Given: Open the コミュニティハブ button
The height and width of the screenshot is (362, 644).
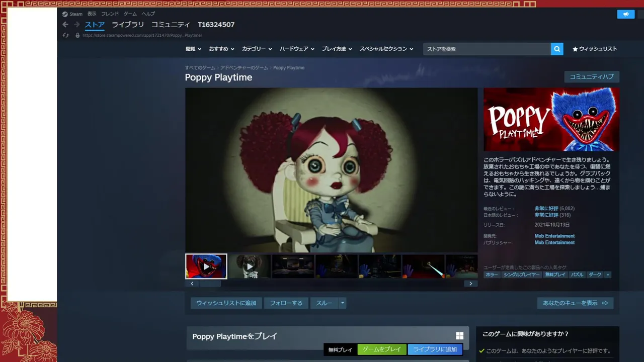Looking at the screenshot, I should tap(592, 77).
